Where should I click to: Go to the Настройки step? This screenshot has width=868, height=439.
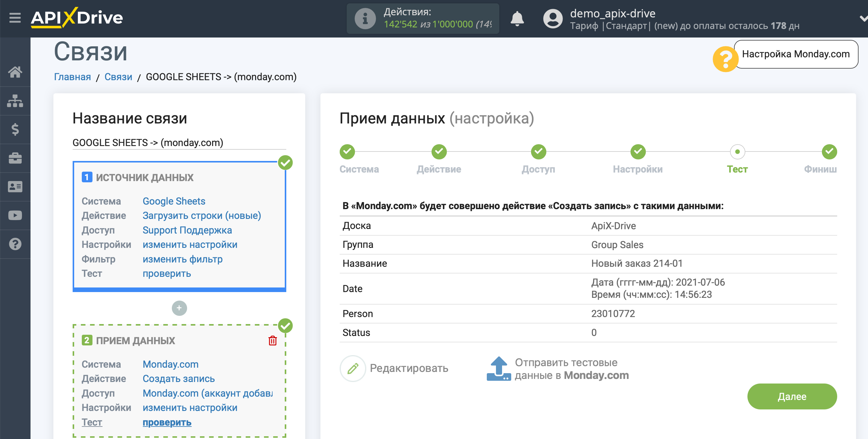[x=638, y=152]
